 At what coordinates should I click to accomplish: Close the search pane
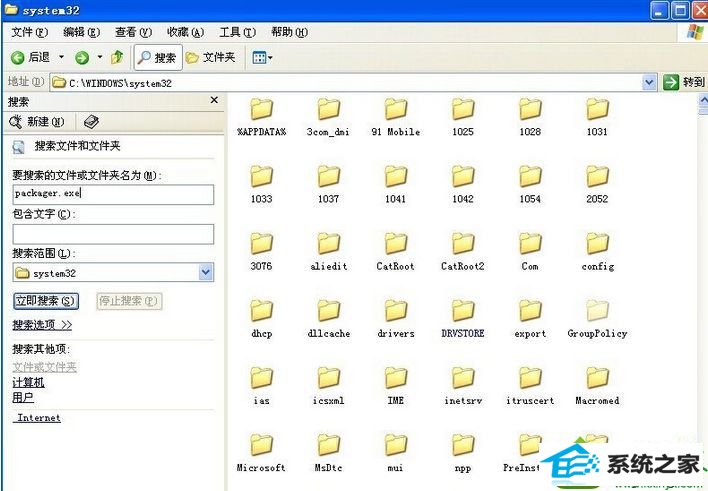pos(214,100)
